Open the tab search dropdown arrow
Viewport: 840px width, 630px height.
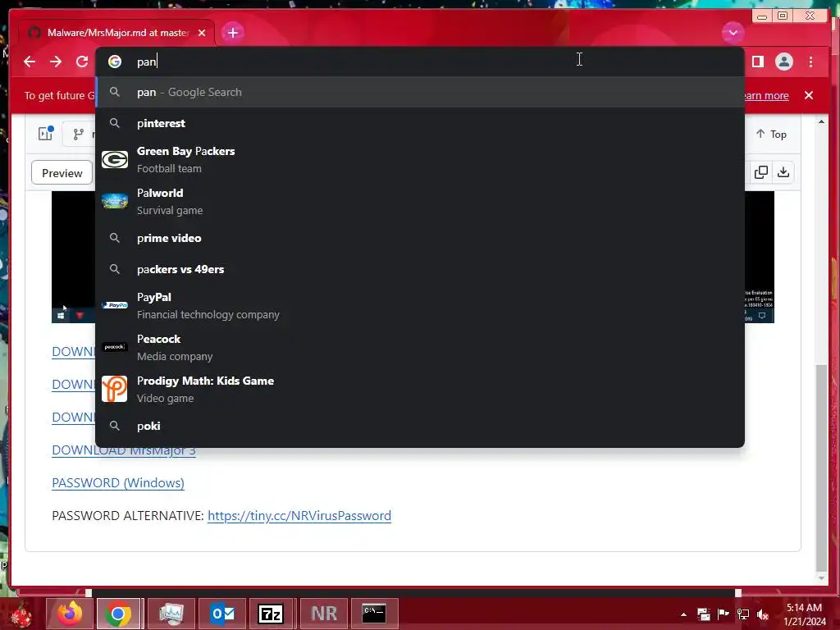point(733,33)
